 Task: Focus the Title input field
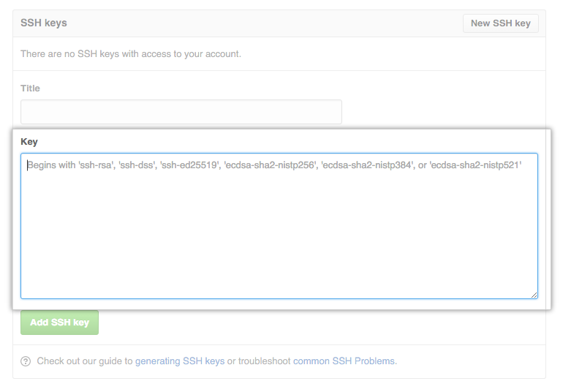point(181,112)
